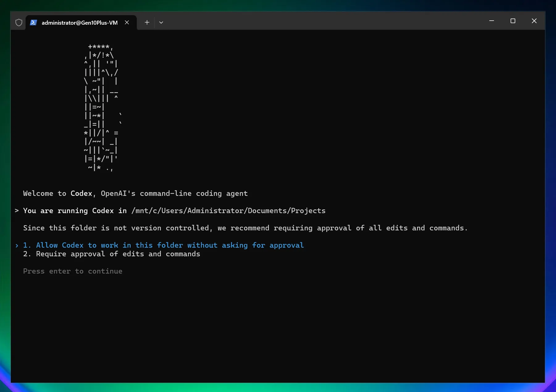
Task: Click the prompt arrow before "You are running"
Action: (x=17, y=211)
